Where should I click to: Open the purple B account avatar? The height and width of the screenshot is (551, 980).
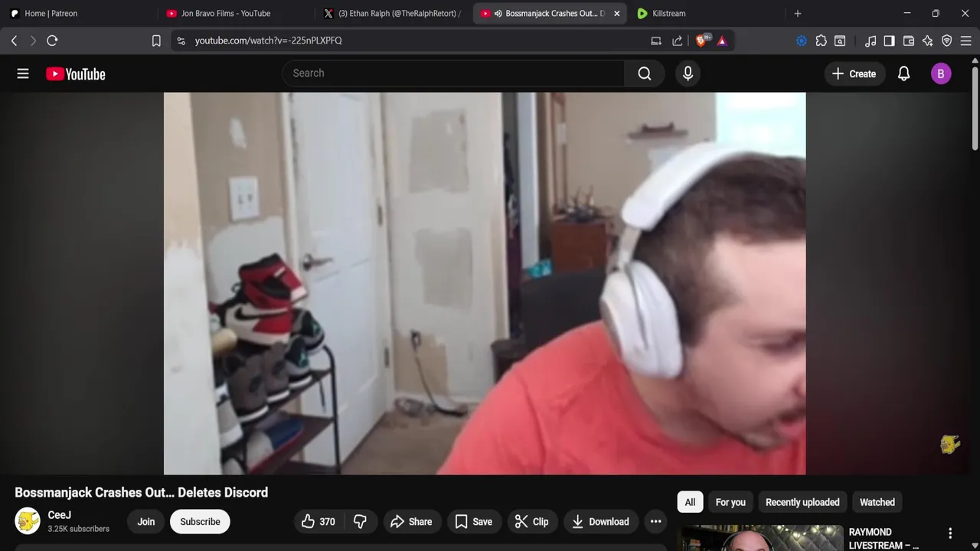(x=941, y=73)
